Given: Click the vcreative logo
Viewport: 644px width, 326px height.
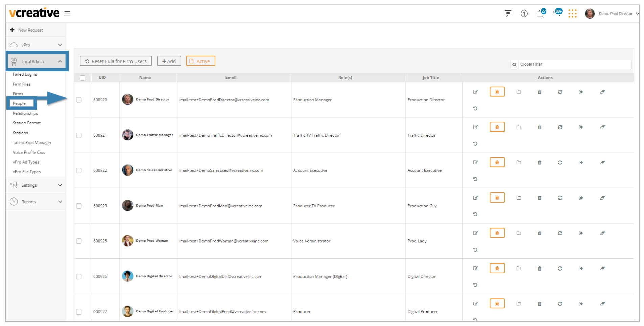Looking at the screenshot, I should pos(34,13).
